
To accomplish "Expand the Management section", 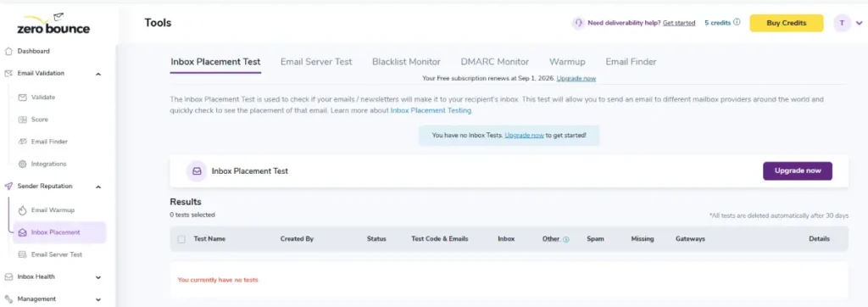I will click(x=98, y=299).
